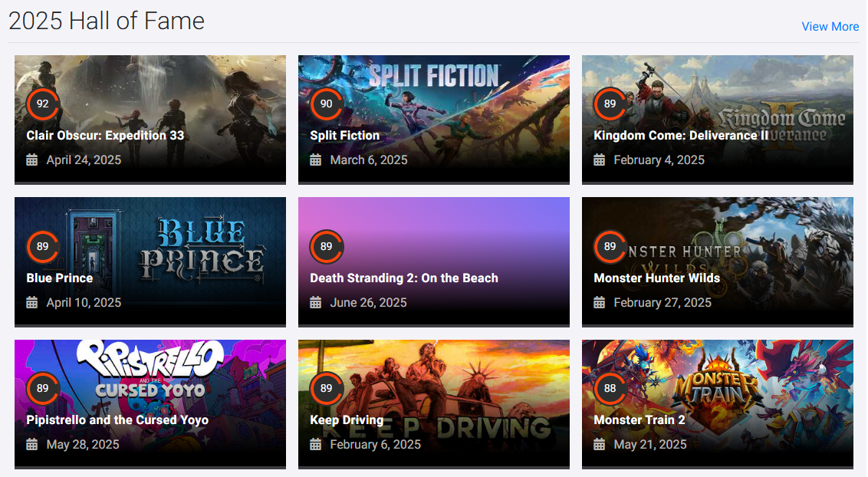The image size is (868, 477).
Task: Click calendar icon beside April 10, 2025
Action: pos(32,303)
